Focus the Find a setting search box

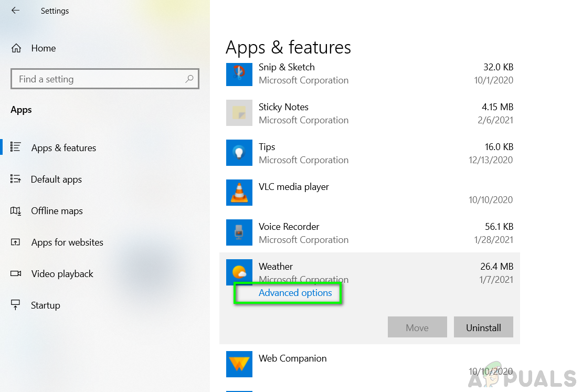coord(100,79)
